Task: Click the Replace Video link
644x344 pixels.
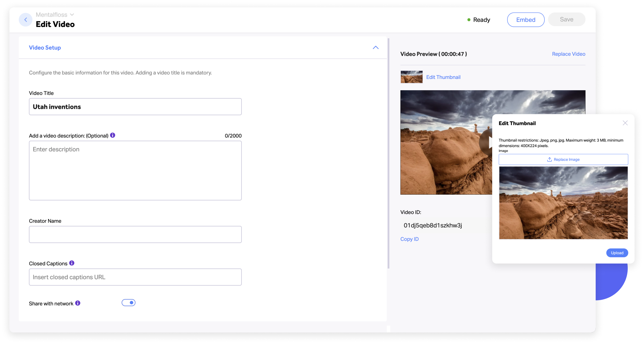Action: (568, 54)
